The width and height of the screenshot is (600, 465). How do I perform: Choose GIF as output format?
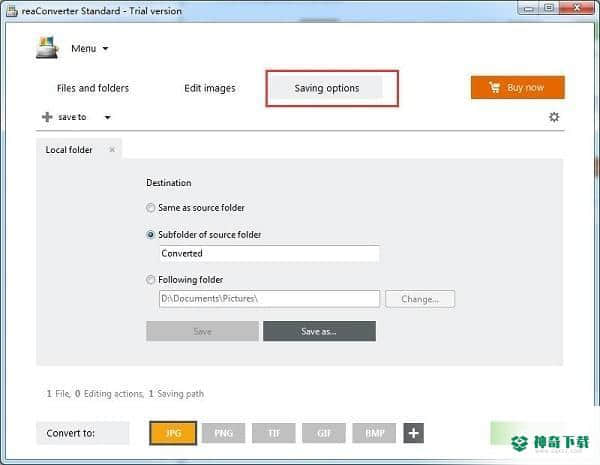[x=324, y=433]
